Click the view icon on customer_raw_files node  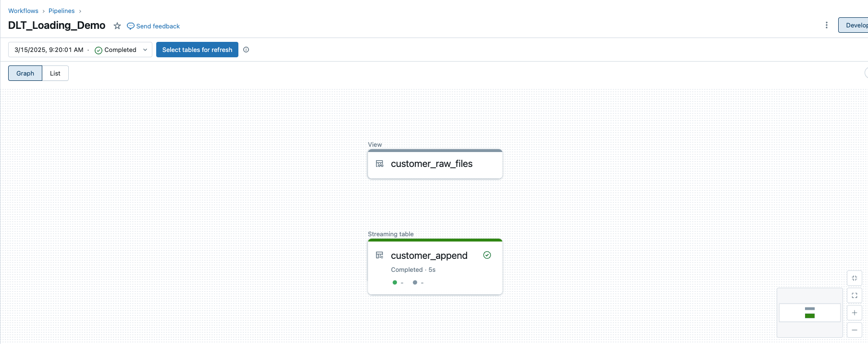[x=380, y=164]
